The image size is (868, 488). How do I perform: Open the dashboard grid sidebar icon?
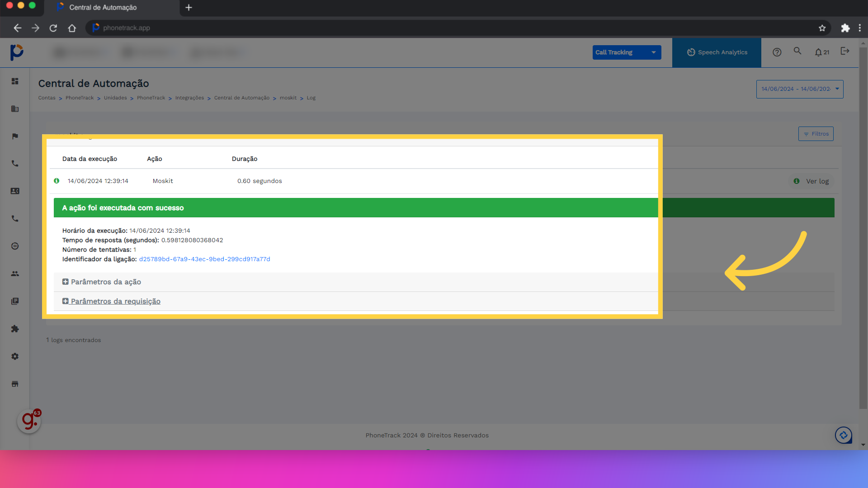tap(15, 81)
